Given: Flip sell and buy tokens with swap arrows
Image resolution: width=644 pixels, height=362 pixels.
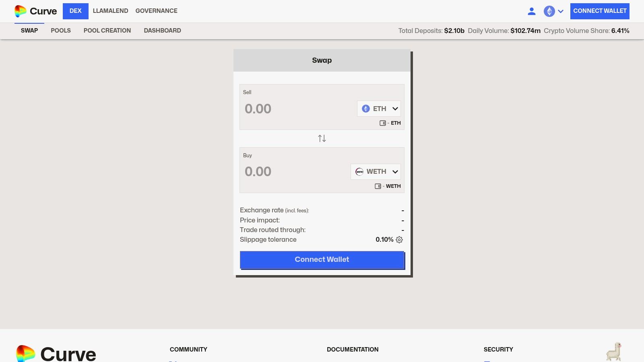Looking at the screenshot, I should coord(322,139).
